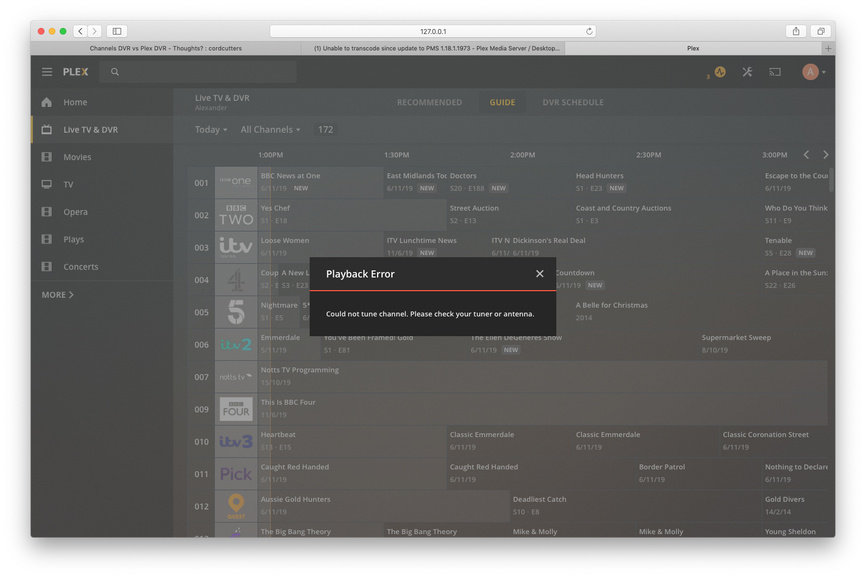This screenshot has height=578, width=866.
Task: Open Heartbeat programme entry
Action: (352, 441)
